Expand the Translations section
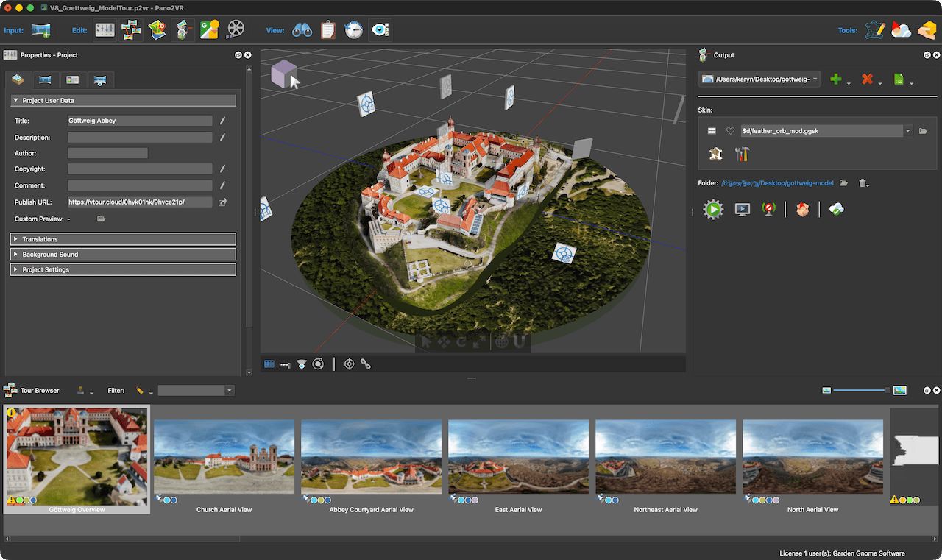 click(123, 238)
